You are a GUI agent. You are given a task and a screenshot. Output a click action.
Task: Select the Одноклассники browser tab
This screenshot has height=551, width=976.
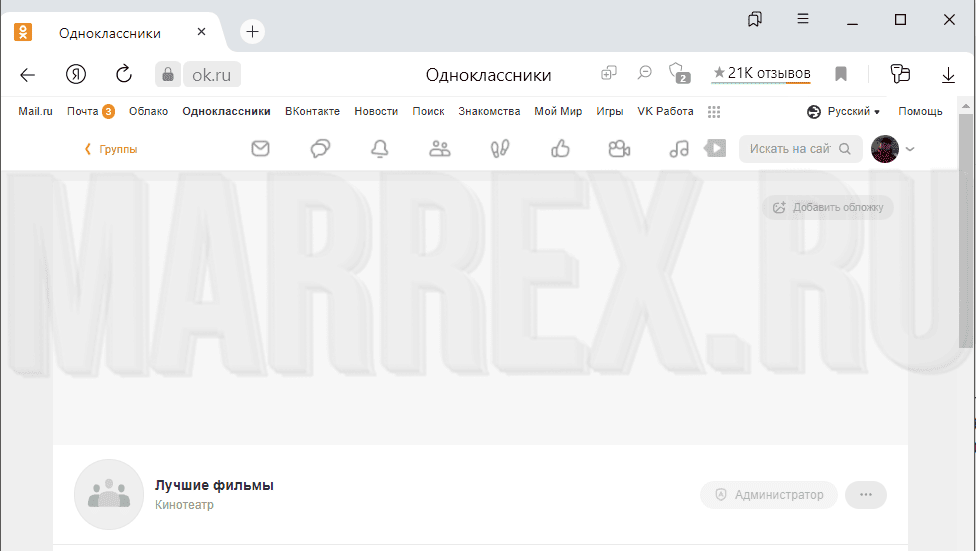[111, 33]
